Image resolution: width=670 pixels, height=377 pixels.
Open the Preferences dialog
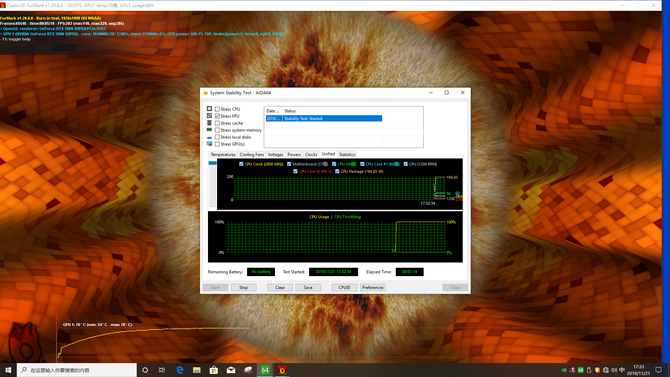click(x=373, y=288)
